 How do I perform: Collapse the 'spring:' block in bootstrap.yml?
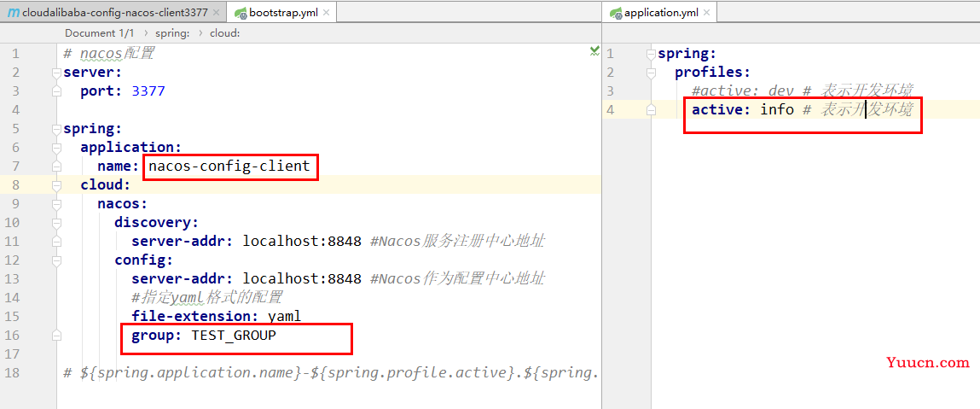point(57,129)
